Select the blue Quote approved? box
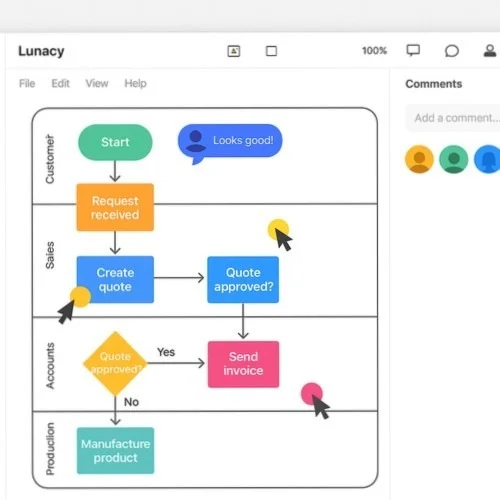 click(243, 280)
